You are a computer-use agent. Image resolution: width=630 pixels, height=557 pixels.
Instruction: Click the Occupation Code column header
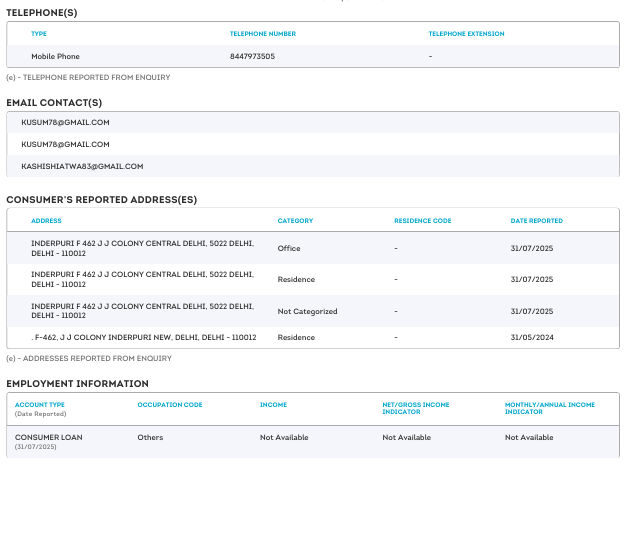click(x=170, y=405)
